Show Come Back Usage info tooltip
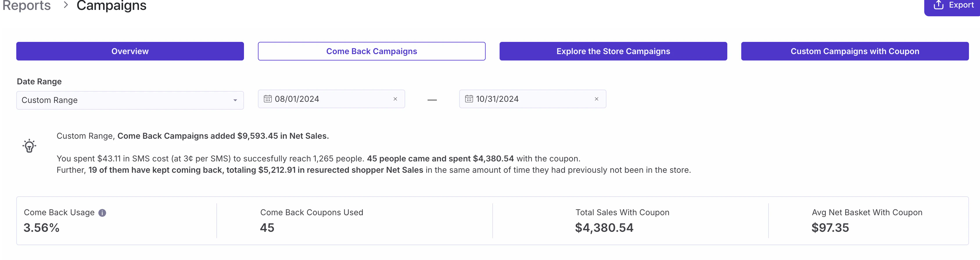Screen dimensions: 980x260 tap(102, 213)
